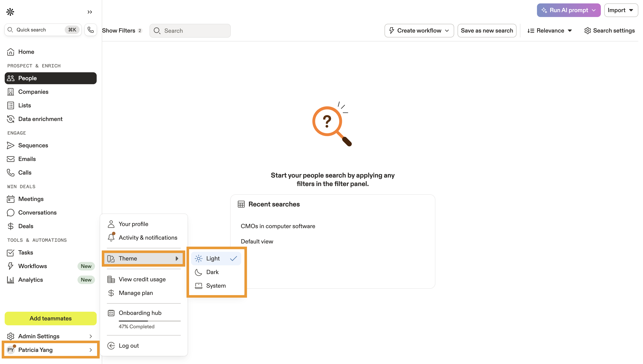Open View credit usage menu item
The image size is (643, 364).
click(142, 279)
